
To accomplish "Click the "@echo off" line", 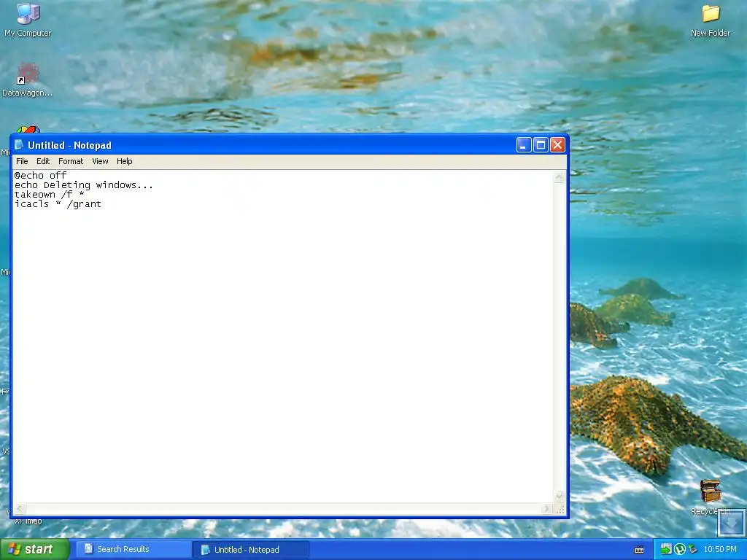I will (x=41, y=175).
